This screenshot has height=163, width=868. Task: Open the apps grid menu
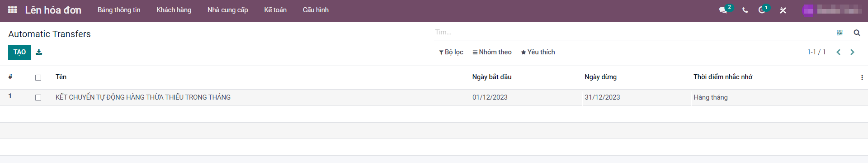[x=13, y=10]
